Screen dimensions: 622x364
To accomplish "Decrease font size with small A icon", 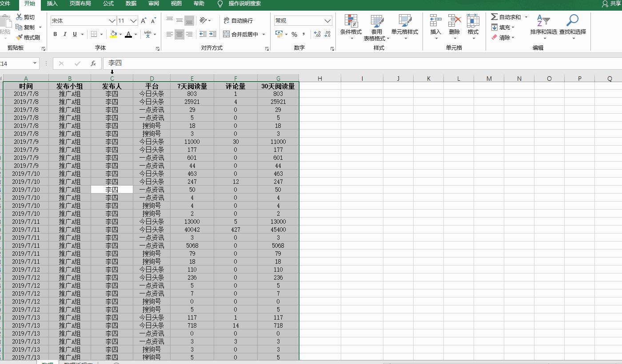I will click(153, 21).
